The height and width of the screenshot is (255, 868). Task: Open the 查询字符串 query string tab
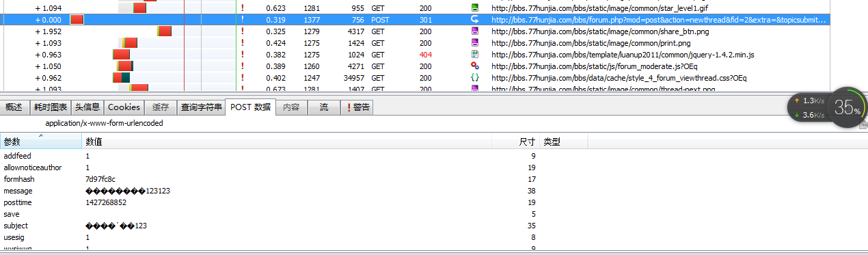(x=201, y=107)
